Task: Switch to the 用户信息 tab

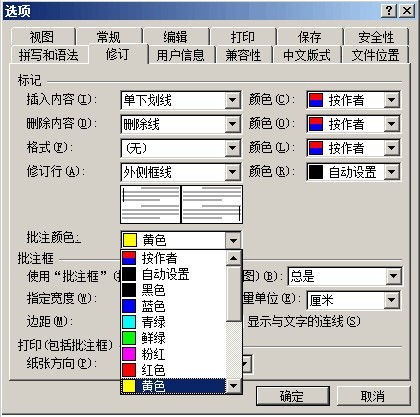Action: pos(180,55)
